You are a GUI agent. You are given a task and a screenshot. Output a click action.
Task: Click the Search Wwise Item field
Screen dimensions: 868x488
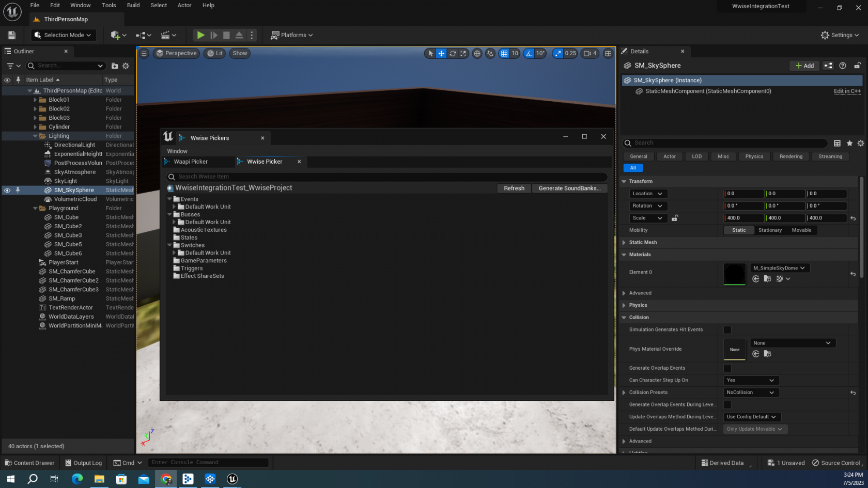click(386, 177)
